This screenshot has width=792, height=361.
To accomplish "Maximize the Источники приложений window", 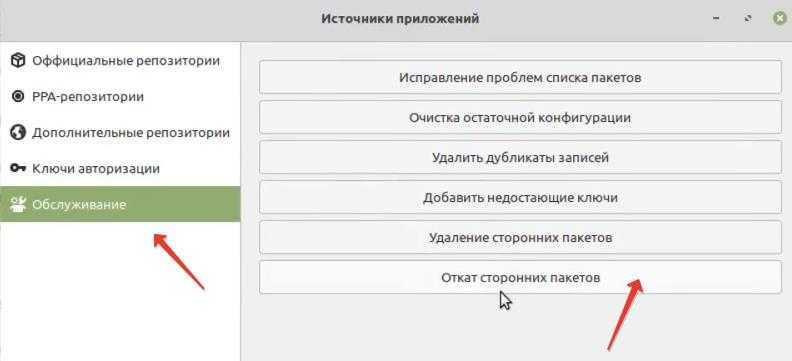I will coord(748,19).
